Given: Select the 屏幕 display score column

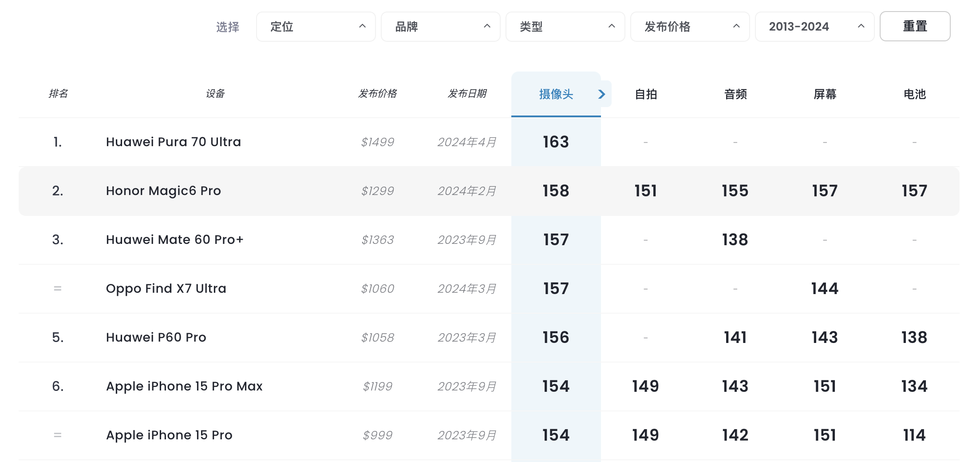Looking at the screenshot, I should 825,94.
